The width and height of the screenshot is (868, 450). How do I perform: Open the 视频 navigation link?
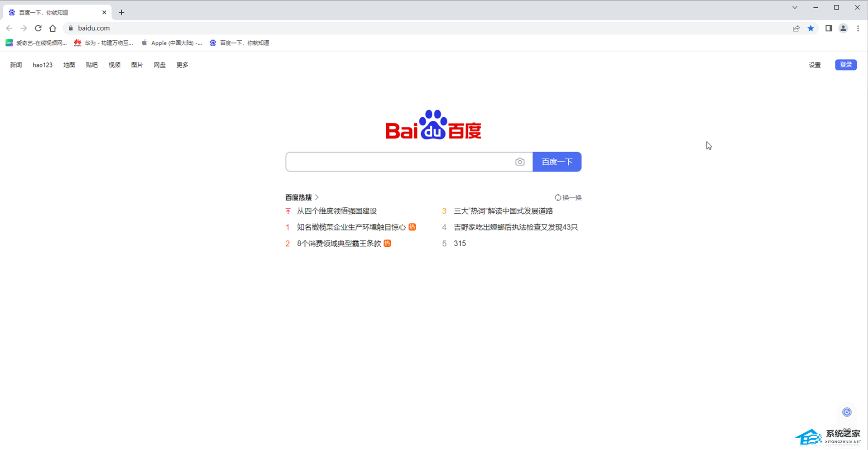point(114,65)
